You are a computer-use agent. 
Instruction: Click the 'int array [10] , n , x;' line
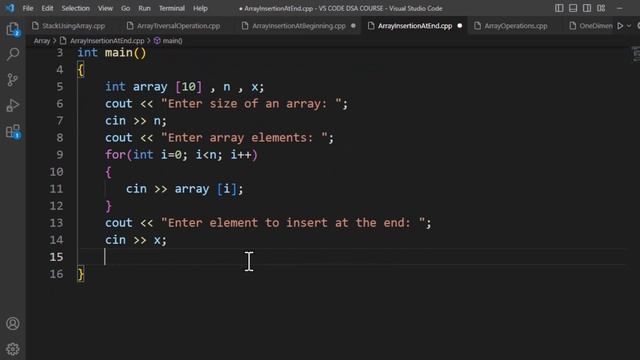click(184, 87)
